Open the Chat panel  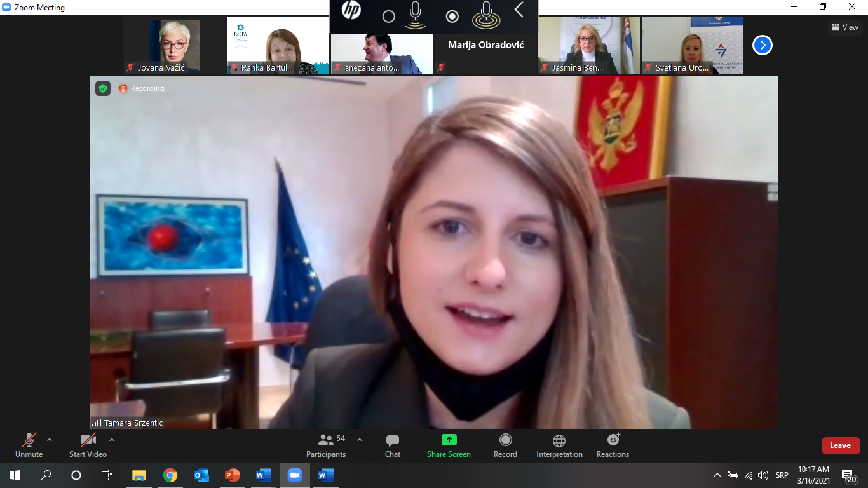pyautogui.click(x=393, y=445)
